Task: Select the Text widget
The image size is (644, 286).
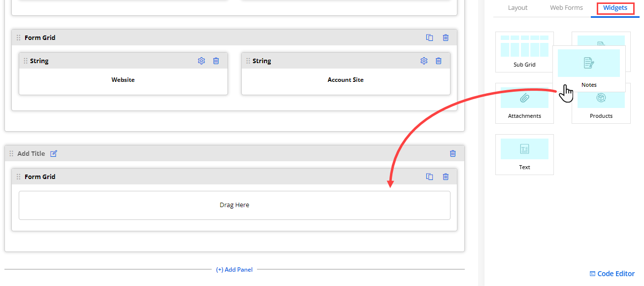Action: coord(524,154)
